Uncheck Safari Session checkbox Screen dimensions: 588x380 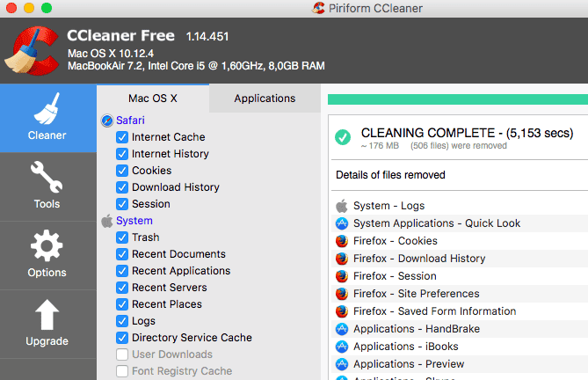122,204
